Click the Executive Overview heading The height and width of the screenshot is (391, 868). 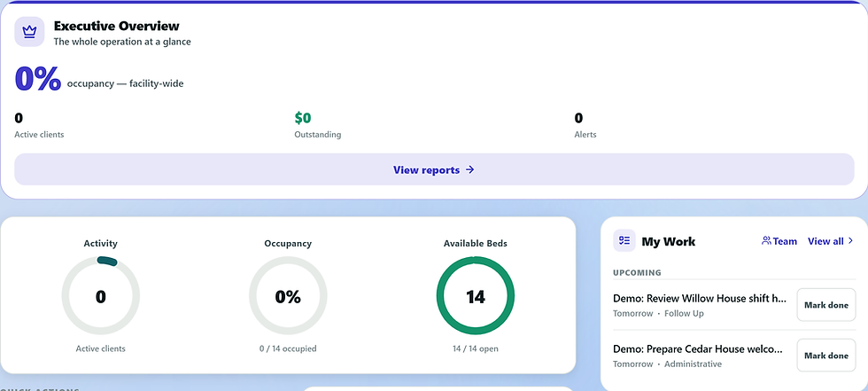pyautogui.click(x=116, y=26)
